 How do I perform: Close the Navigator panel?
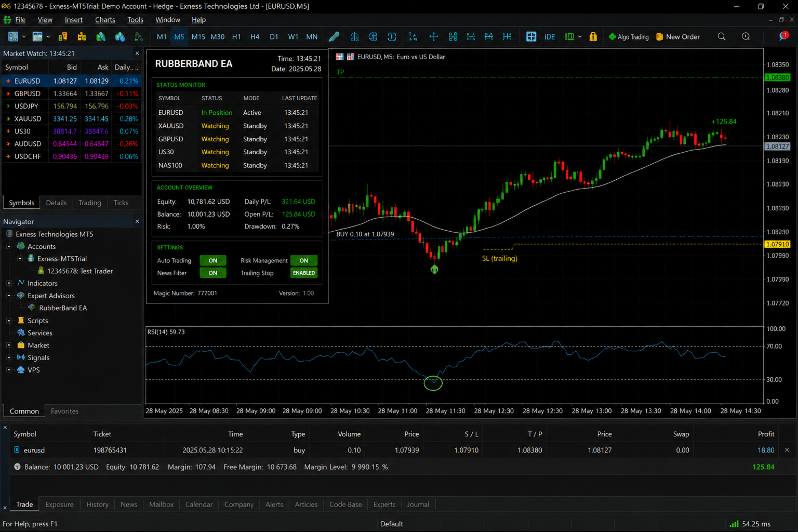(137, 221)
